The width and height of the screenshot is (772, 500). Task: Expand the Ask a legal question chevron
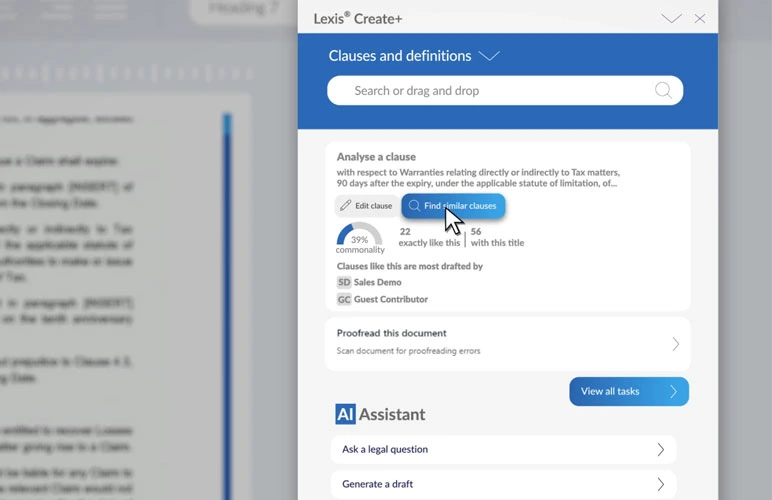(660, 450)
